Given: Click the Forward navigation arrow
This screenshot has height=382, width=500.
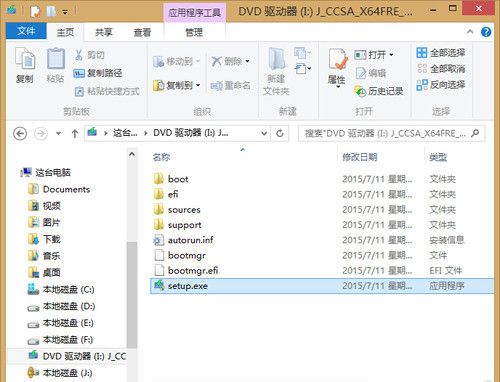Looking at the screenshot, I should 41,134.
